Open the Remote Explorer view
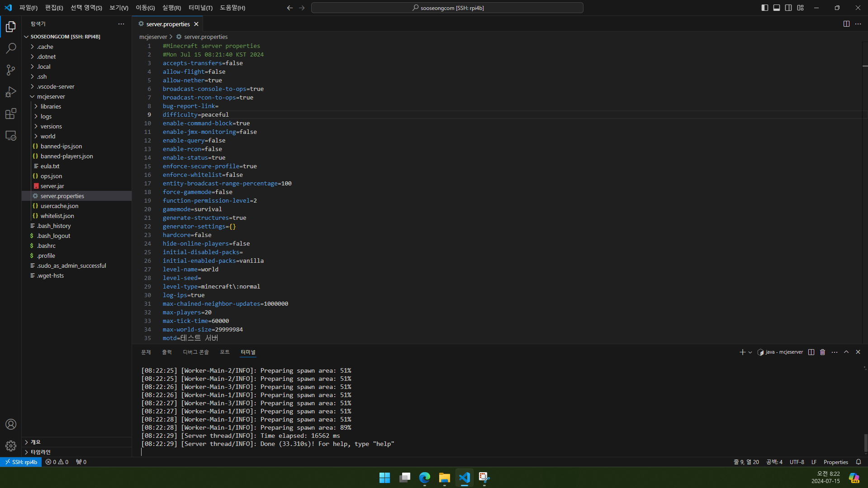The height and width of the screenshot is (488, 868). (x=11, y=135)
